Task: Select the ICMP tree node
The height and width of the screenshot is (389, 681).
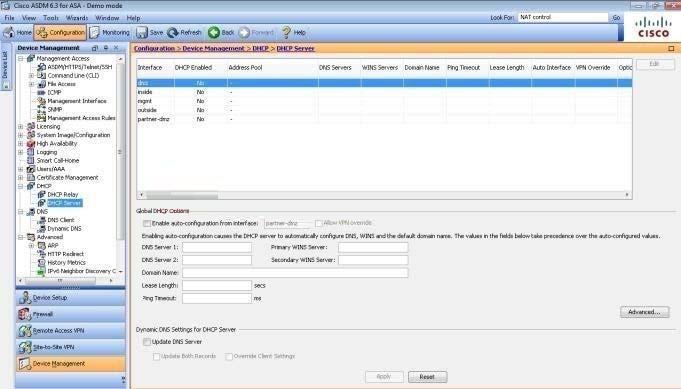Action: [54, 92]
